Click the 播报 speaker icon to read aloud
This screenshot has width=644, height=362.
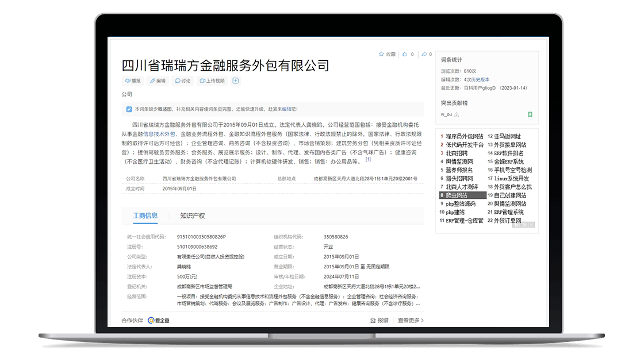[x=127, y=80]
